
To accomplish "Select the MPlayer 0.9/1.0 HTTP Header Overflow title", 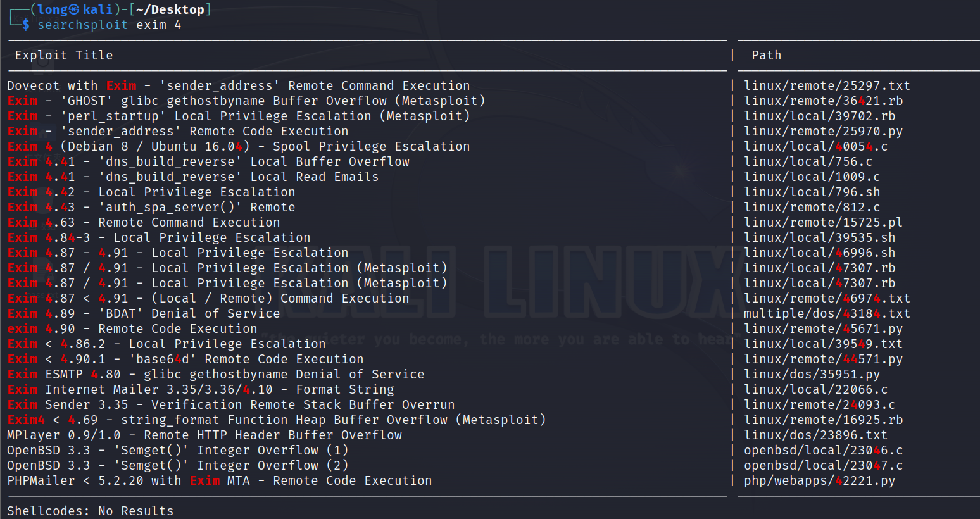I will tap(204, 435).
